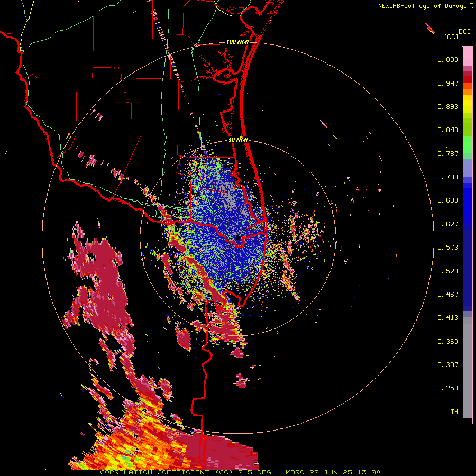Select the 0.627 color scale value
The height and width of the screenshot is (476, 476).
[x=448, y=224]
